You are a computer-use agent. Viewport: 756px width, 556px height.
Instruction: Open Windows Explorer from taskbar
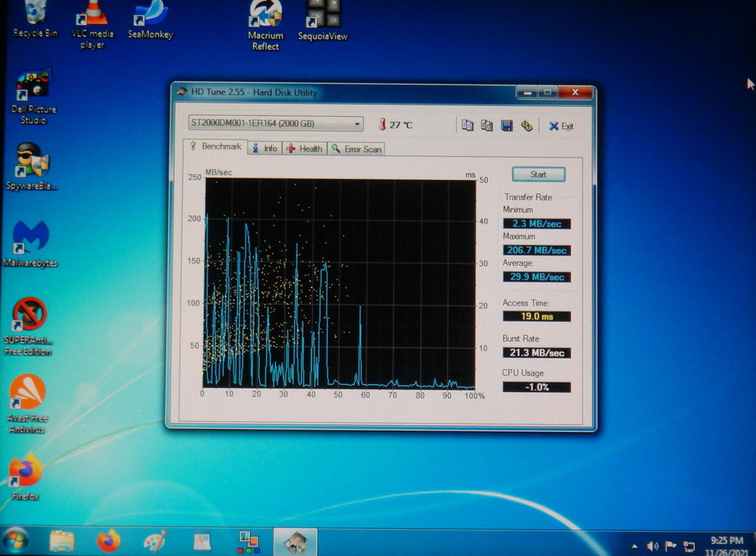click(x=63, y=541)
